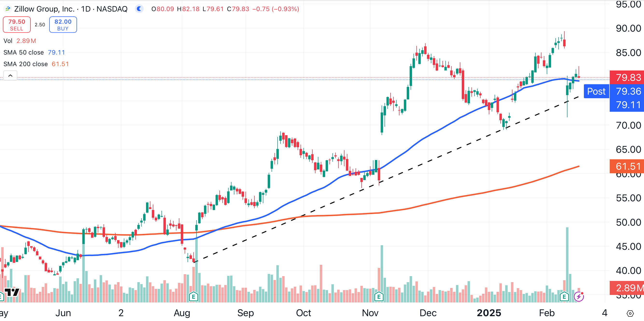644x321 pixels.
Task: Click the 2025 label on time axis
Action: (x=489, y=313)
